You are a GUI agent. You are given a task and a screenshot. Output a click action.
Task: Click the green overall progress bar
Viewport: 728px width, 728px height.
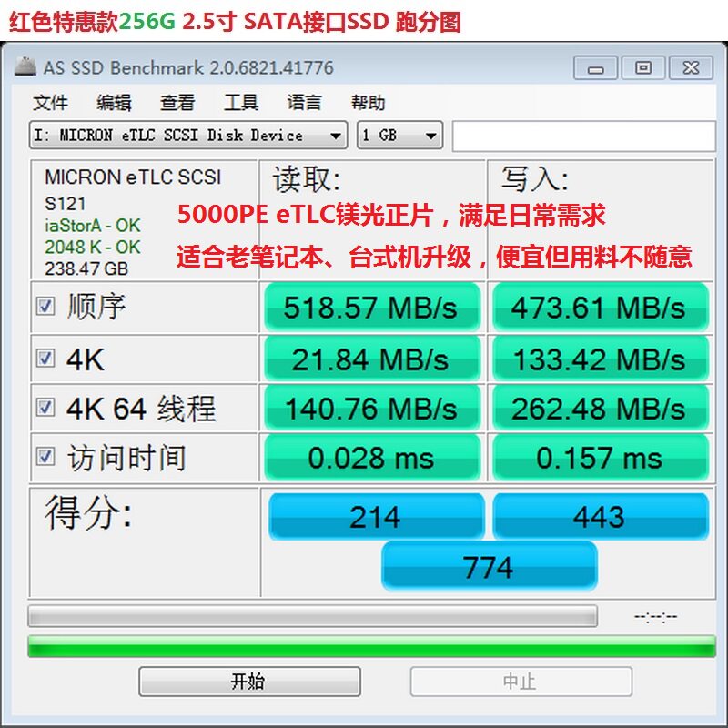click(371, 646)
